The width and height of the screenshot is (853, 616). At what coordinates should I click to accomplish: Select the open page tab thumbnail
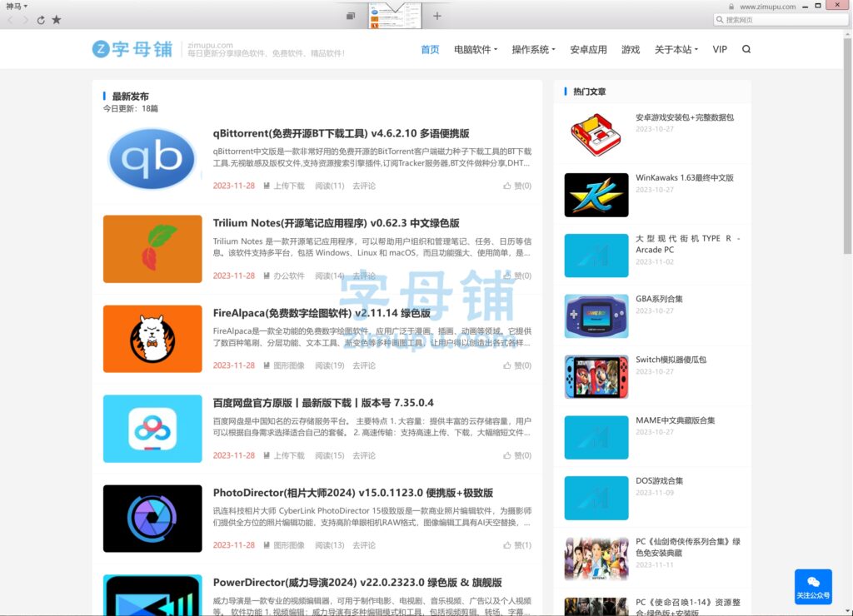click(394, 15)
